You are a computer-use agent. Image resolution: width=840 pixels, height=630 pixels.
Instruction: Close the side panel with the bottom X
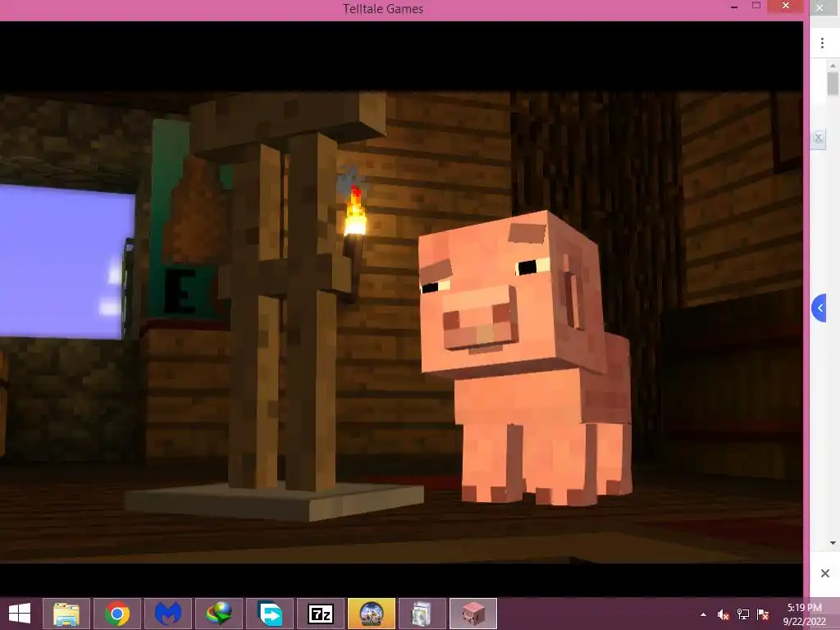point(825,573)
